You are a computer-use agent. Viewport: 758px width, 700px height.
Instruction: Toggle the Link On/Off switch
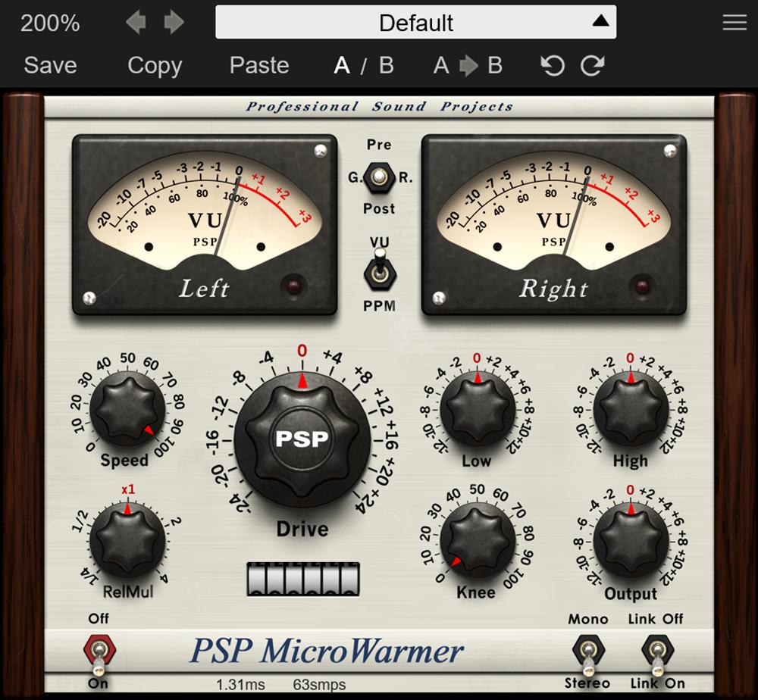tap(656, 652)
